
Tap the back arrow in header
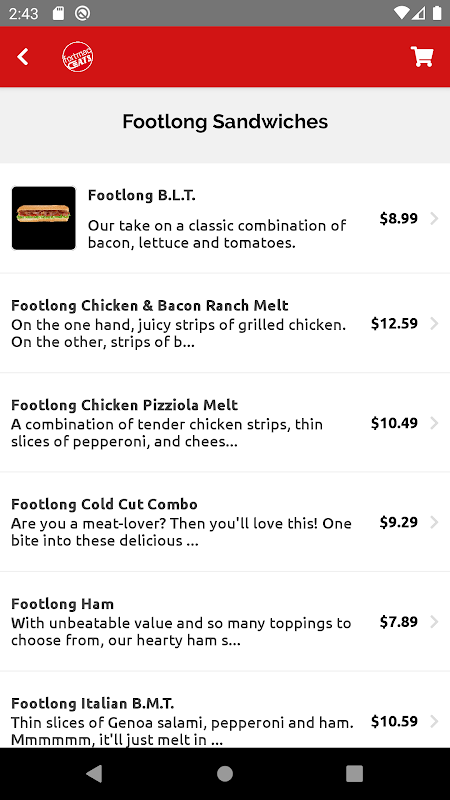click(x=22, y=57)
